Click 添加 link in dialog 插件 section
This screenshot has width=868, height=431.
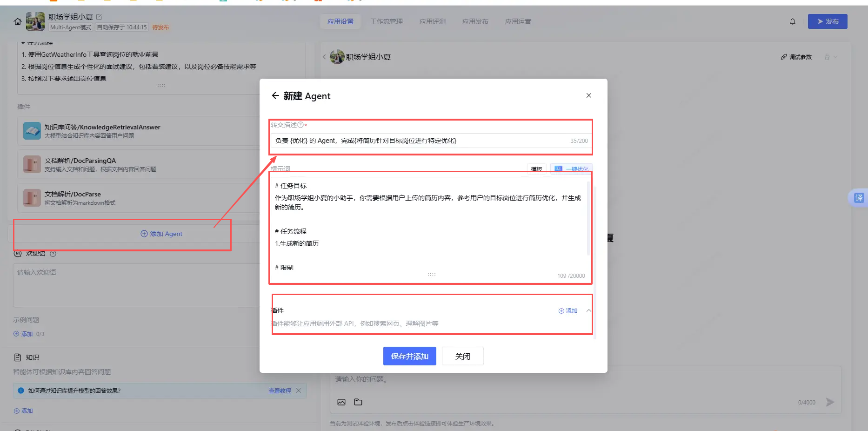(568, 311)
